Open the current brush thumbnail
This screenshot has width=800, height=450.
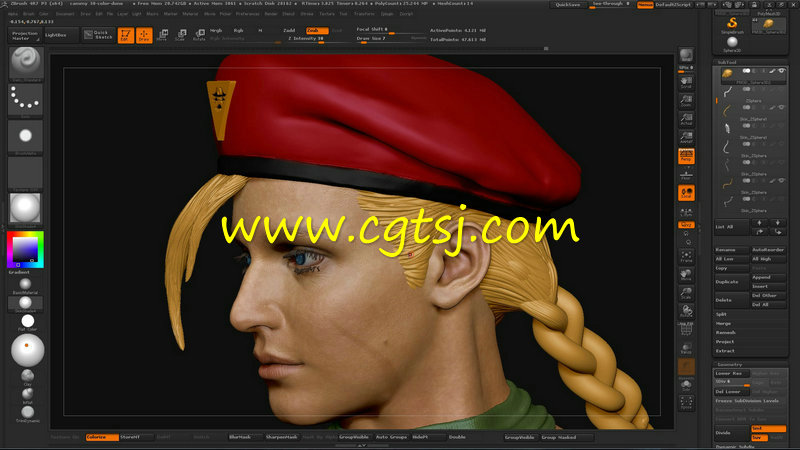[26, 62]
